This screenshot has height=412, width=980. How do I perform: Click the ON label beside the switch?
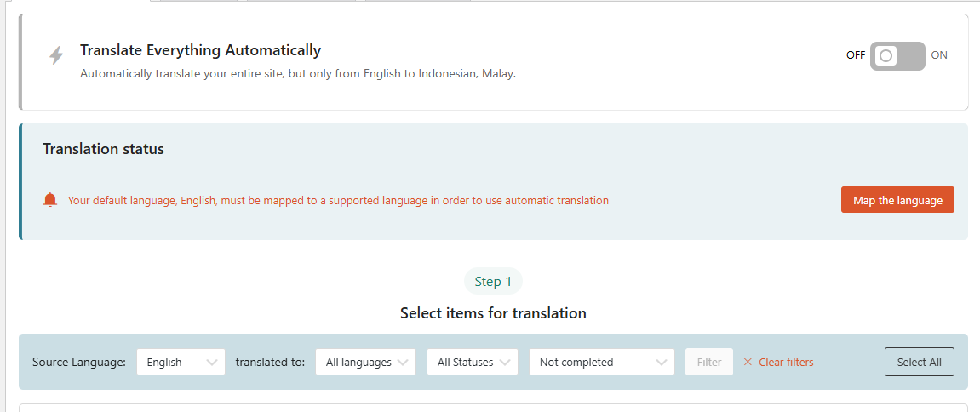coord(939,55)
